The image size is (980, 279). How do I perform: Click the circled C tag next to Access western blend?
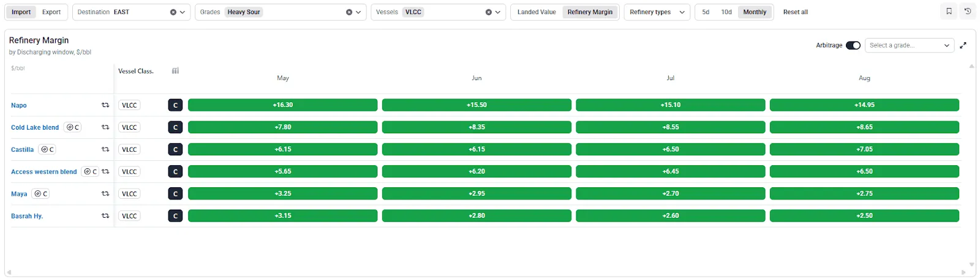pyautogui.click(x=90, y=171)
